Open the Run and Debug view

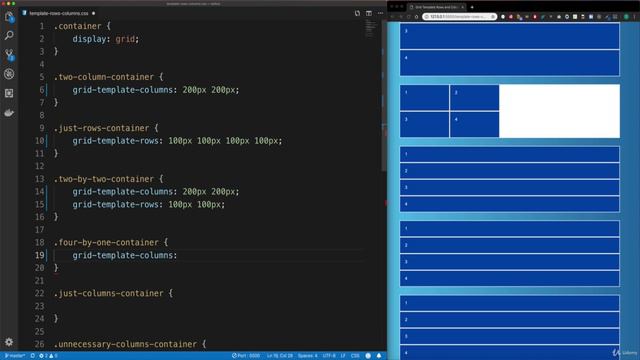click(9, 74)
